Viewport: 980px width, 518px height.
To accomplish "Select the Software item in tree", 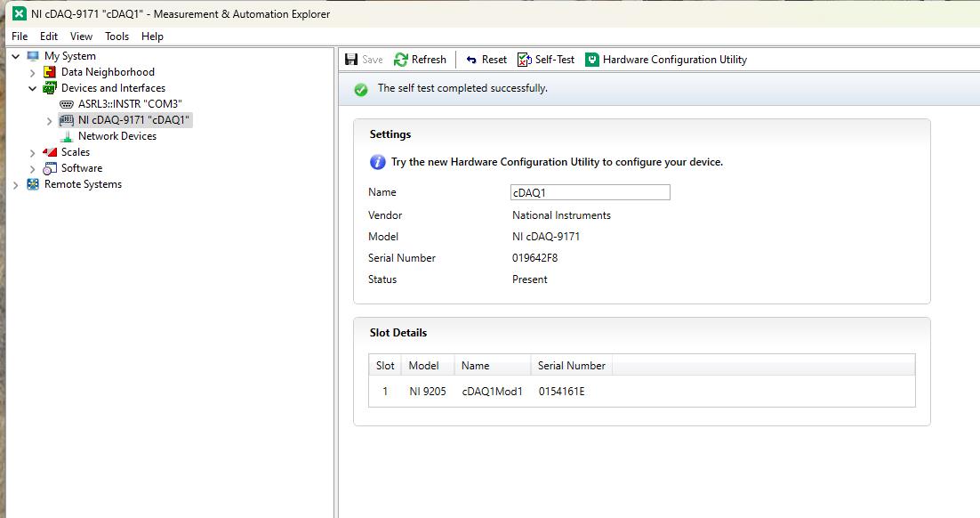I will tap(81, 168).
